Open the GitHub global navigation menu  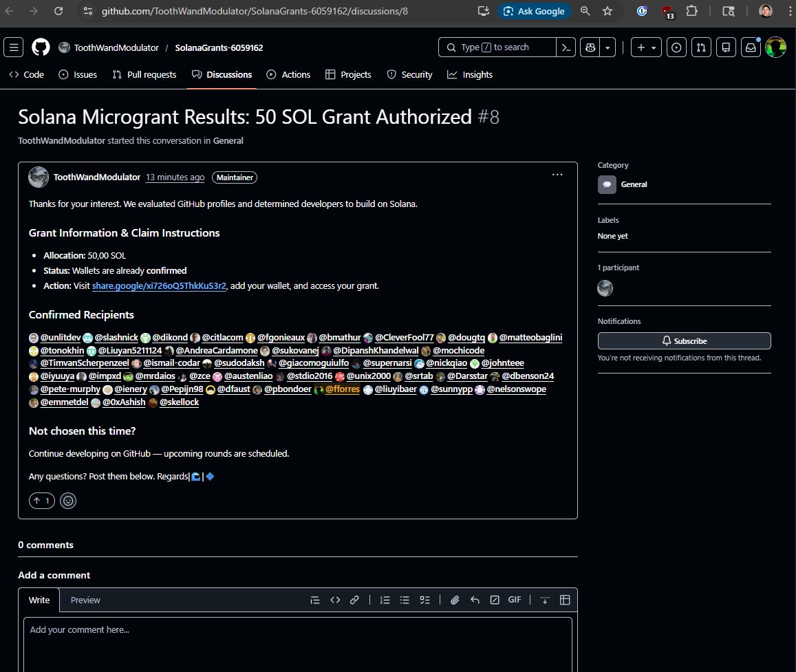click(14, 47)
